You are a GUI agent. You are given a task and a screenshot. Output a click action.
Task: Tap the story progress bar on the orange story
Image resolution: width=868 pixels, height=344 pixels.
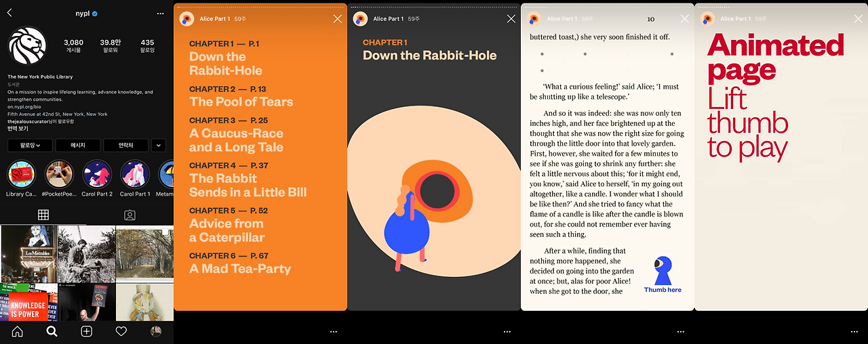pyautogui.click(x=260, y=7)
